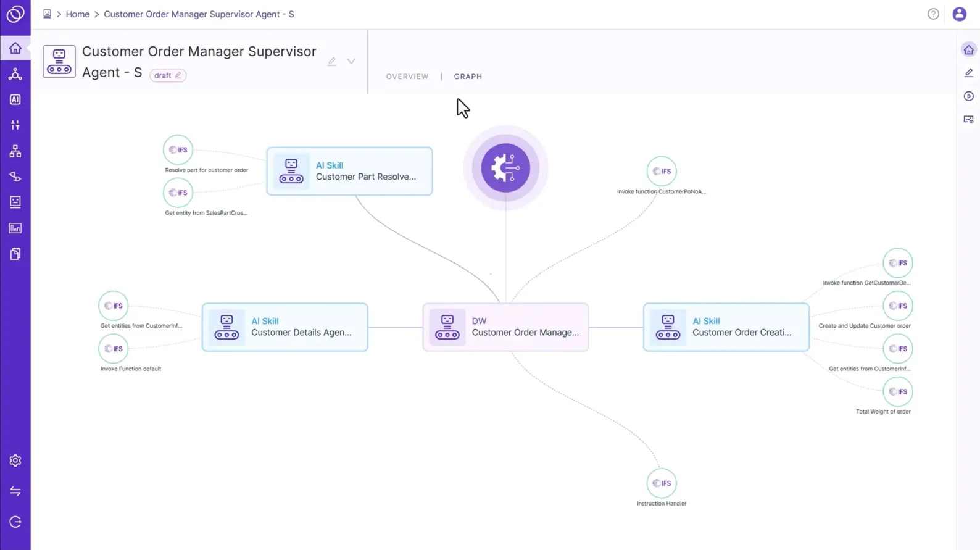
Task: Click the Home icon in left sidebar
Action: coord(15,48)
